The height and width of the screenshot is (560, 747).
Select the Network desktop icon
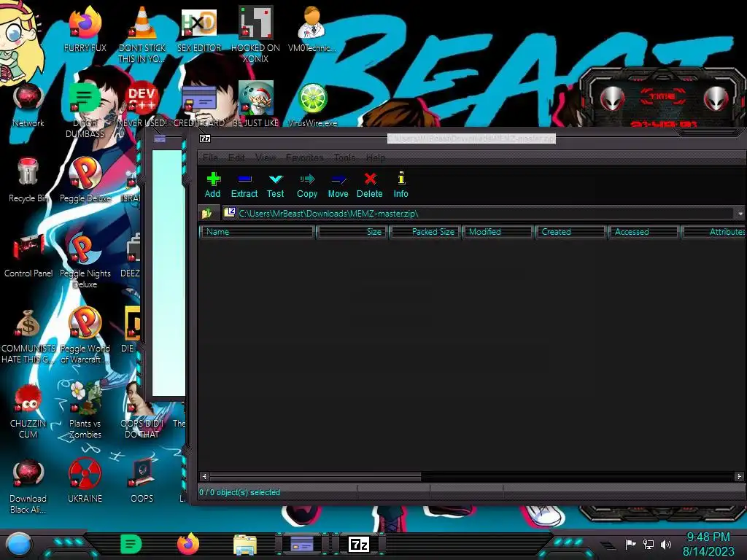tap(28, 105)
